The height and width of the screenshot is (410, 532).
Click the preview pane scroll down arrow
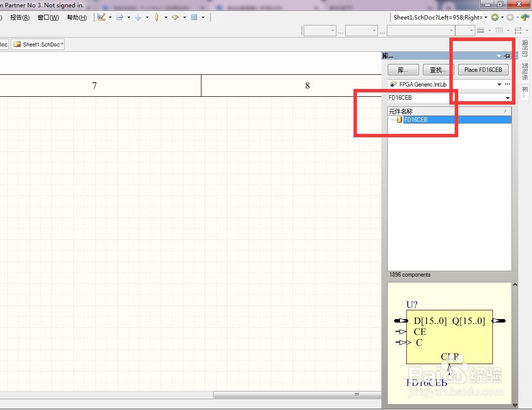click(515, 405)
